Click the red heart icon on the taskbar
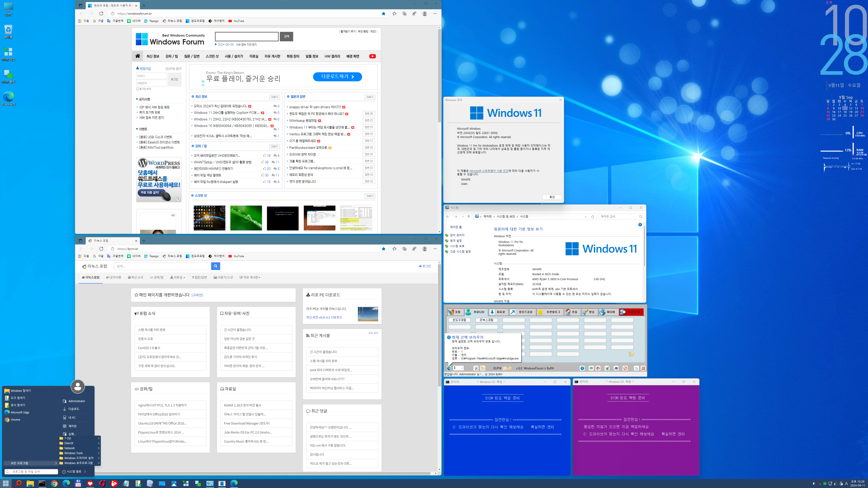The width and height of the screenshot is (868, 488). coord(90,484)
